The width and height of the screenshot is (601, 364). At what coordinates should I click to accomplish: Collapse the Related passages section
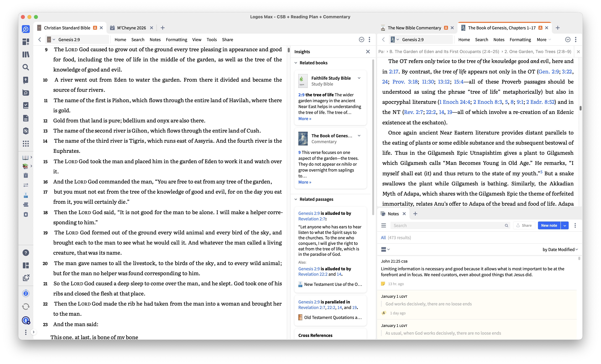coord(296,199)
